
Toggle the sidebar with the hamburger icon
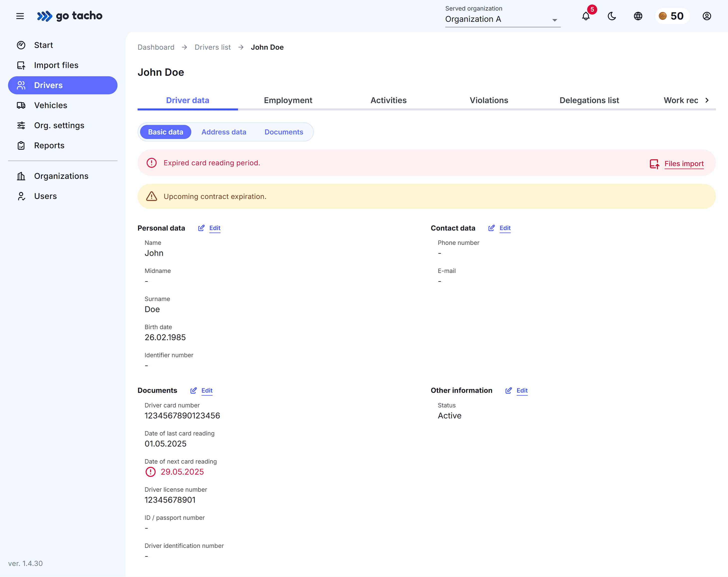click(x=20, y=16)
